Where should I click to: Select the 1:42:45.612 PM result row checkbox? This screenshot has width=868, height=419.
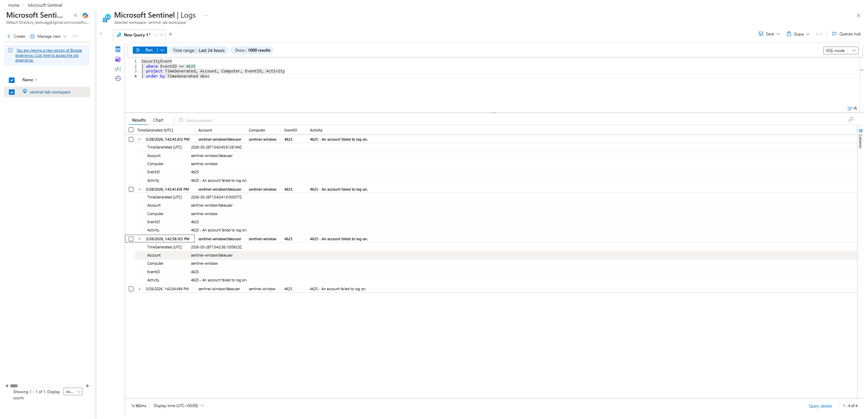click(x=131, y=139)
